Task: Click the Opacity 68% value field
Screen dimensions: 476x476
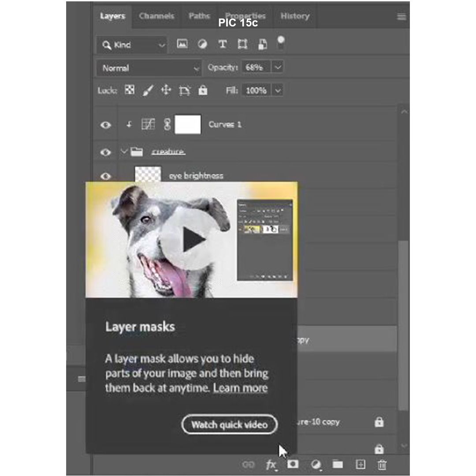Action: 256,67
